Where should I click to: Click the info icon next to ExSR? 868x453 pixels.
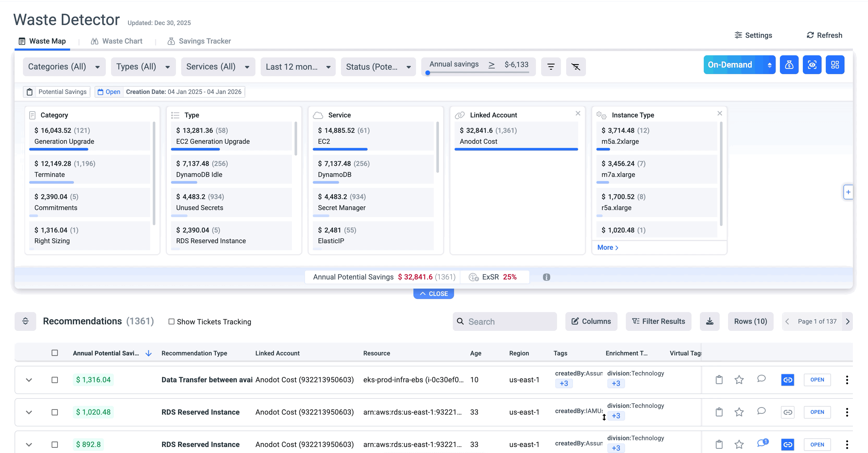pos(546,277)
